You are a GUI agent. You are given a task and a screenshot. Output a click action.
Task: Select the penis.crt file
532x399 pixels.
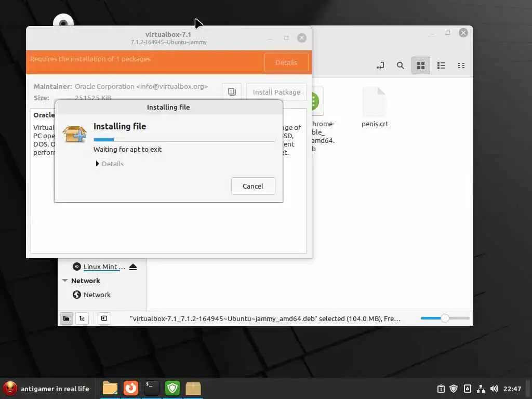[375, 107]
